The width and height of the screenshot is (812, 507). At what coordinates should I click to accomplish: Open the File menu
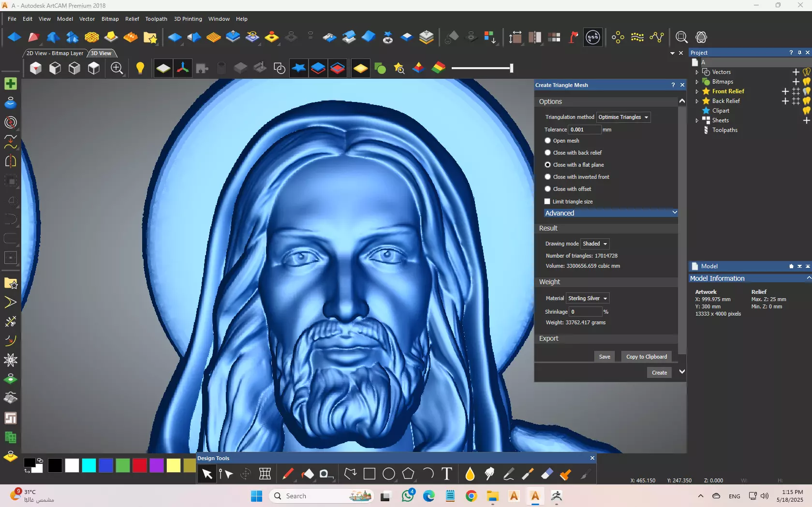12,19
